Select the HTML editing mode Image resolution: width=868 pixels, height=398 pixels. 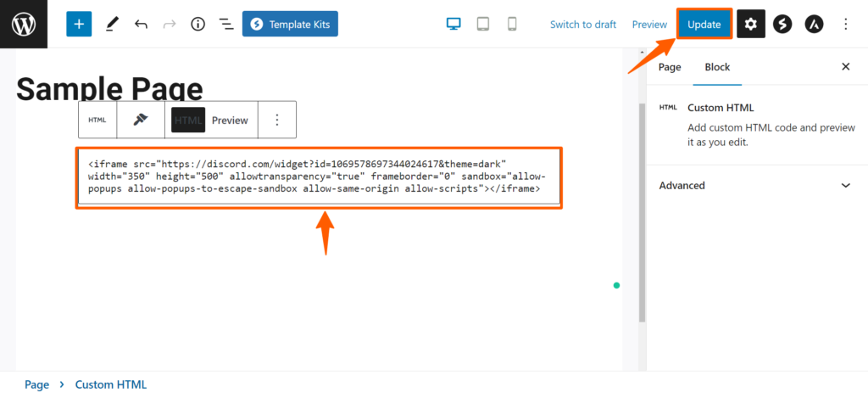[x=188, y=120]
